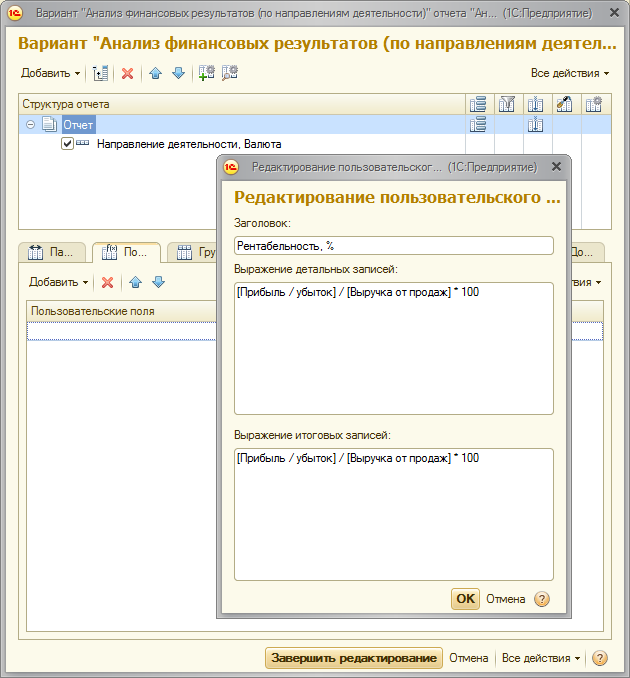Screen dimensions: 630x678
Task: Open Все действия menu in top toolbar
Action: pos(570,74)
